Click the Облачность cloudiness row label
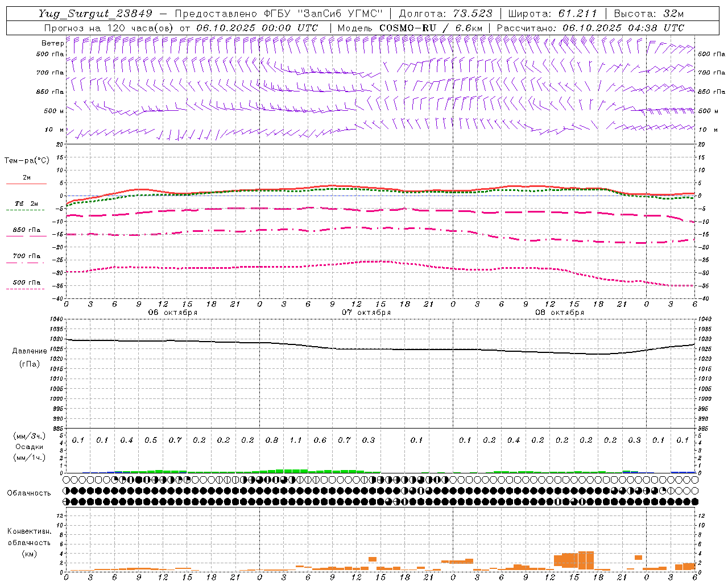Viewport: 728px width, 582px height. [29, 493]
